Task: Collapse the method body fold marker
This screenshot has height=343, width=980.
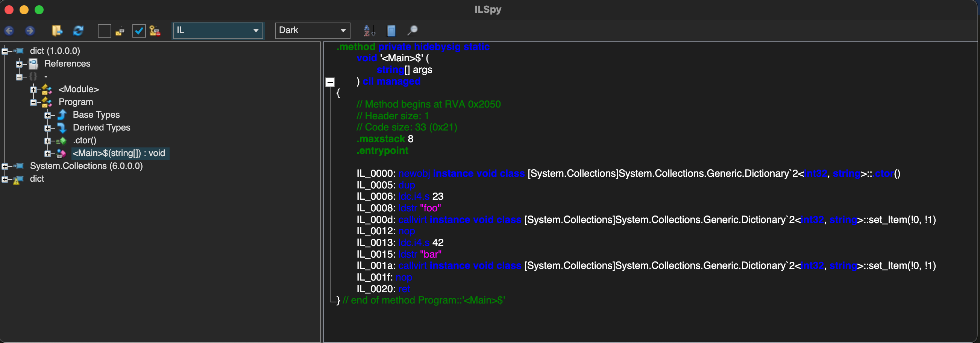Action: coord(330,82)
